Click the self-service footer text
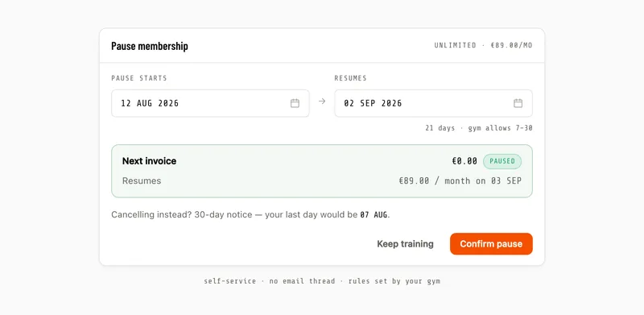Image resolution: width=644 pixels, height=315 pixels. click(322, 281)
